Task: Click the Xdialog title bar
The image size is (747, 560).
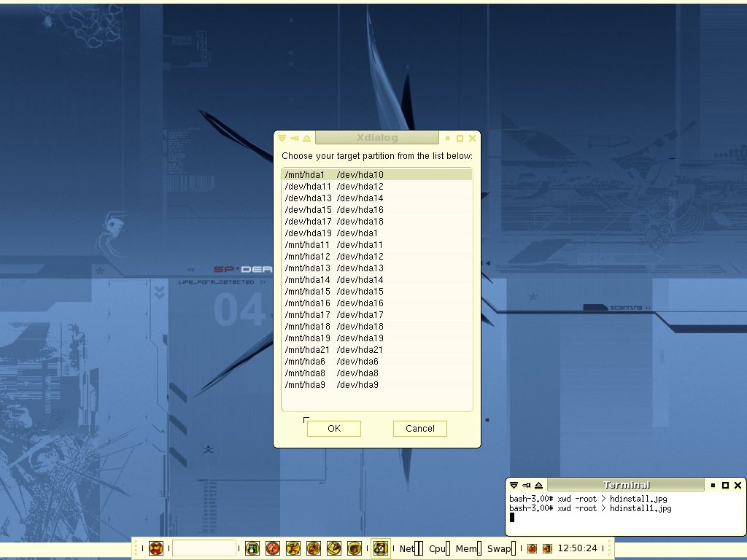Action: (377, 138)
